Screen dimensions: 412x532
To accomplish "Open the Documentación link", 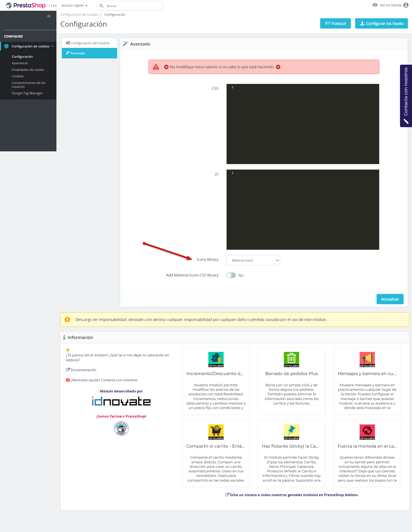I will coord(83,370).
